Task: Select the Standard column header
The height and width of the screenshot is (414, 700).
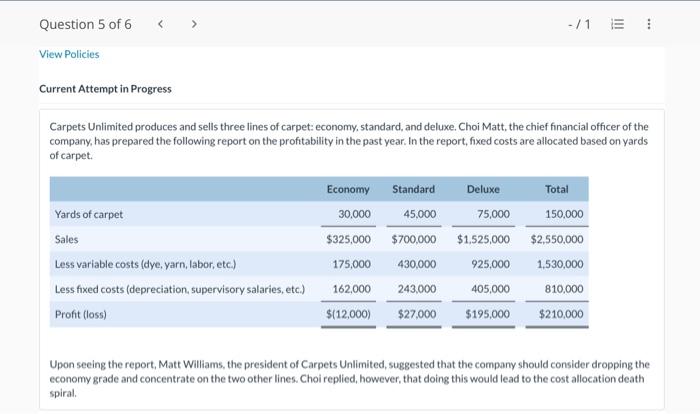Action: [x=413, y=189]
